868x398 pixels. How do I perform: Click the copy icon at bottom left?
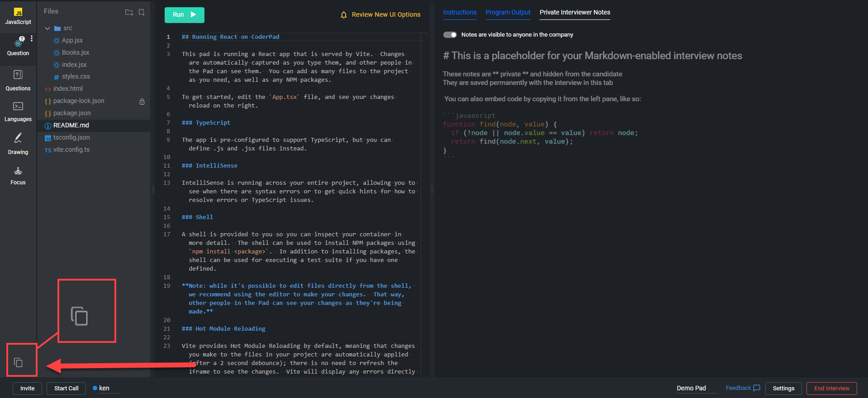[x=19, y=362]
